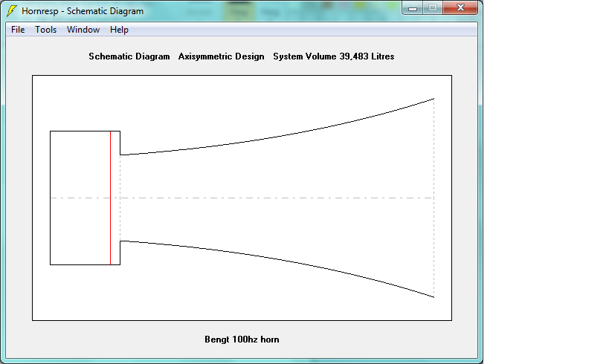Click the 'System Volume 39,483 Litres' text

[x=334, y=56]
